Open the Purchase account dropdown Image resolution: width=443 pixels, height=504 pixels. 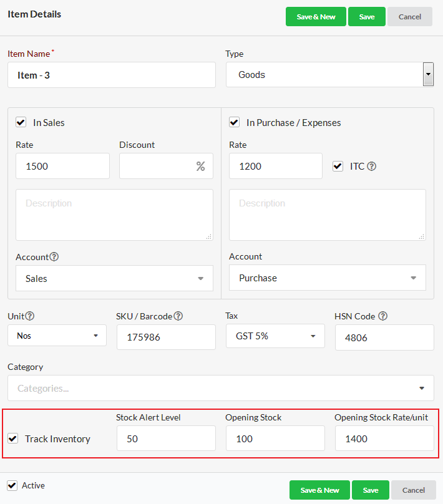pyautogui.click(x=328, y=278)
